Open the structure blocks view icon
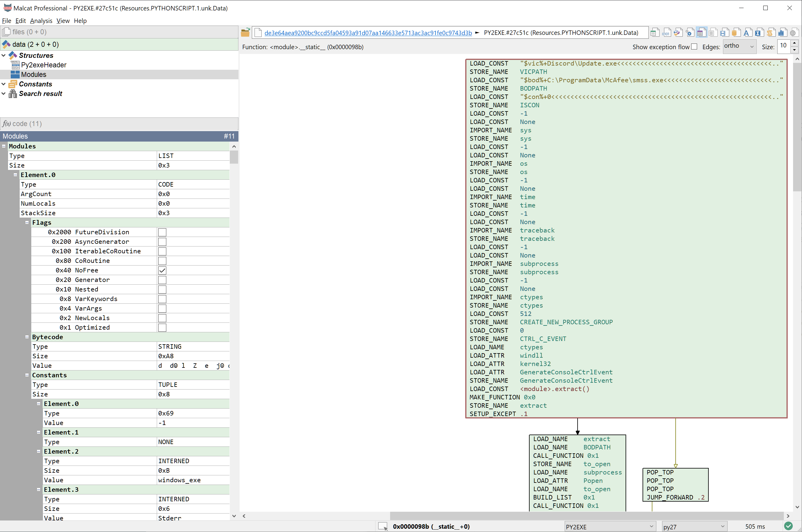The image size is (802, 532). [678, 33]
